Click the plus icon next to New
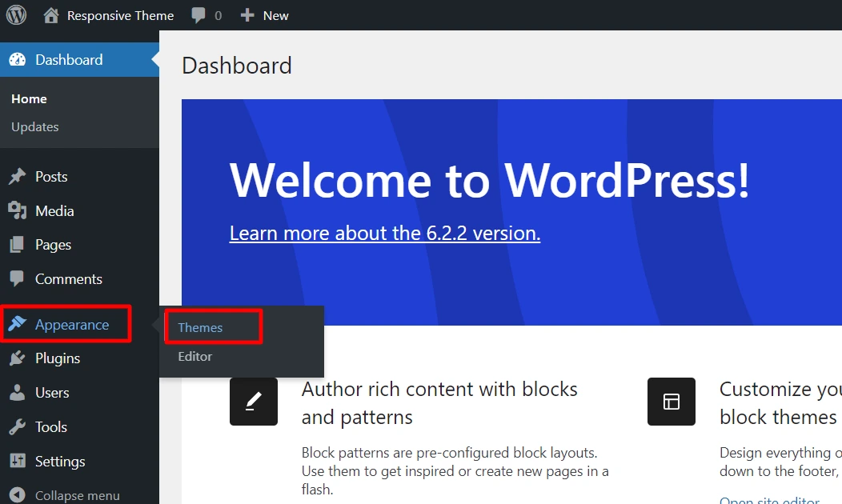Screen dimensions: 842x504 [247, 15]
